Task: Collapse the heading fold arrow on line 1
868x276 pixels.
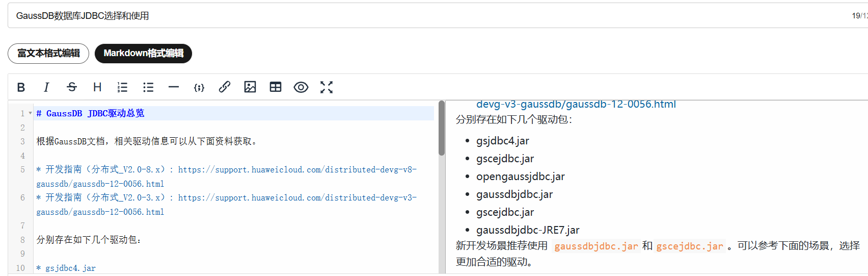Action: [x=31, y=113]
